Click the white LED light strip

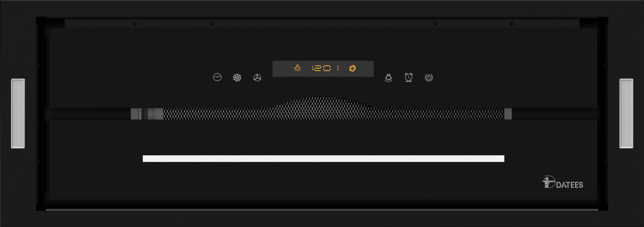(x=323, y=158)
